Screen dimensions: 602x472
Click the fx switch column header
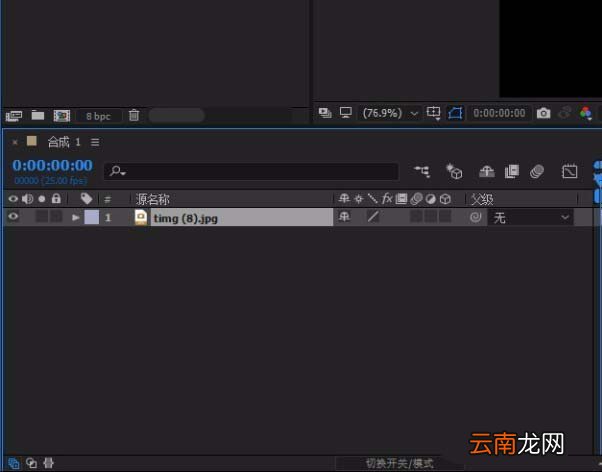pyautogui.click(x=387, y=199)
